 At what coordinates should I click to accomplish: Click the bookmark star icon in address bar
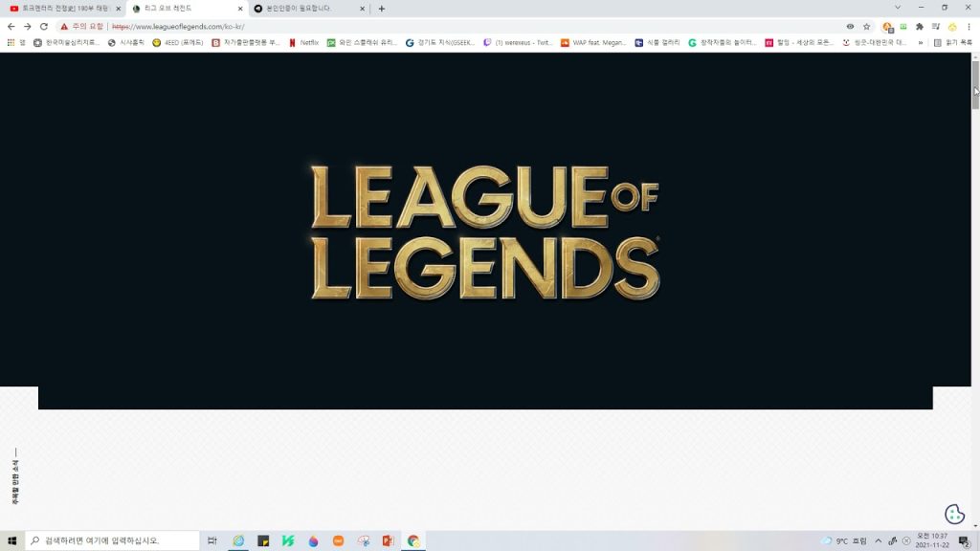(x=866, y=27)
